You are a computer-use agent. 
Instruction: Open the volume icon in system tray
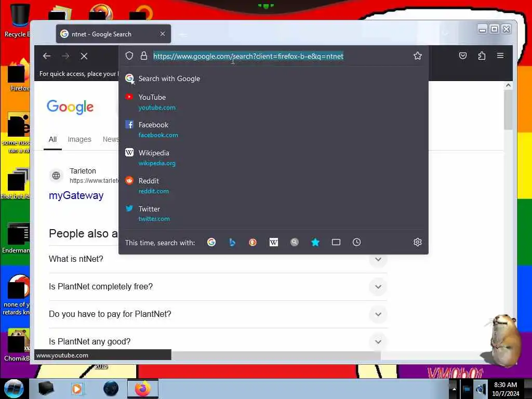click(x=480, y=389)
